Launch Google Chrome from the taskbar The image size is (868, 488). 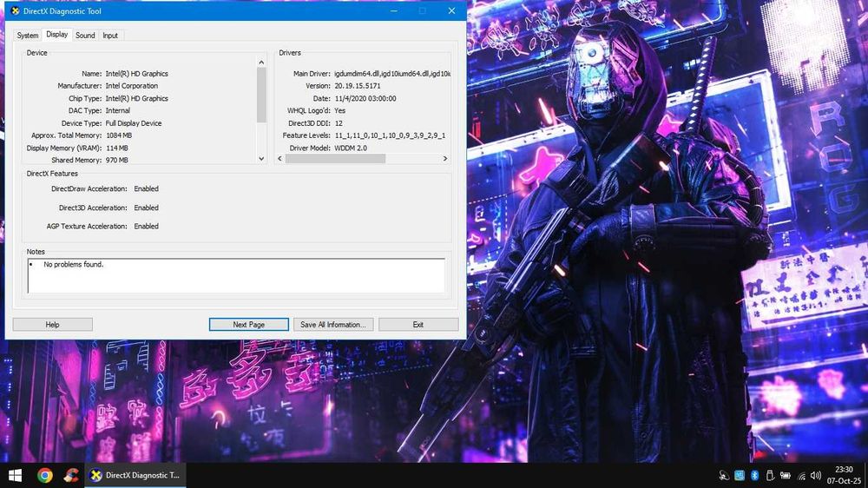click(x=45, y=475)
